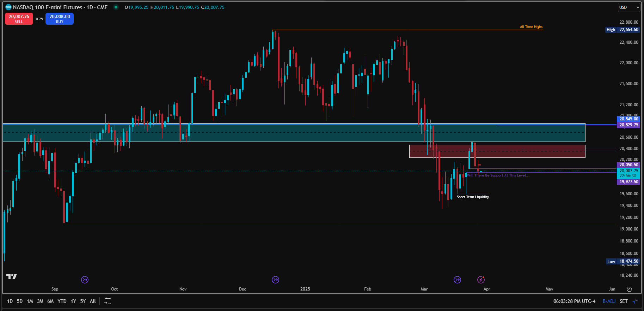
Task: Click the 2025 label on time axis
Action: tap(305, 289)
